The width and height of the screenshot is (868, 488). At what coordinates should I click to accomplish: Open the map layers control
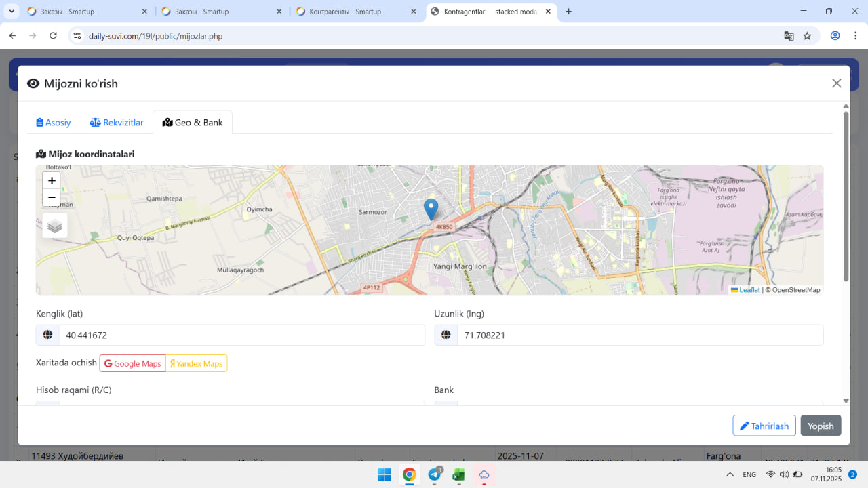click(x=55, y=226)
